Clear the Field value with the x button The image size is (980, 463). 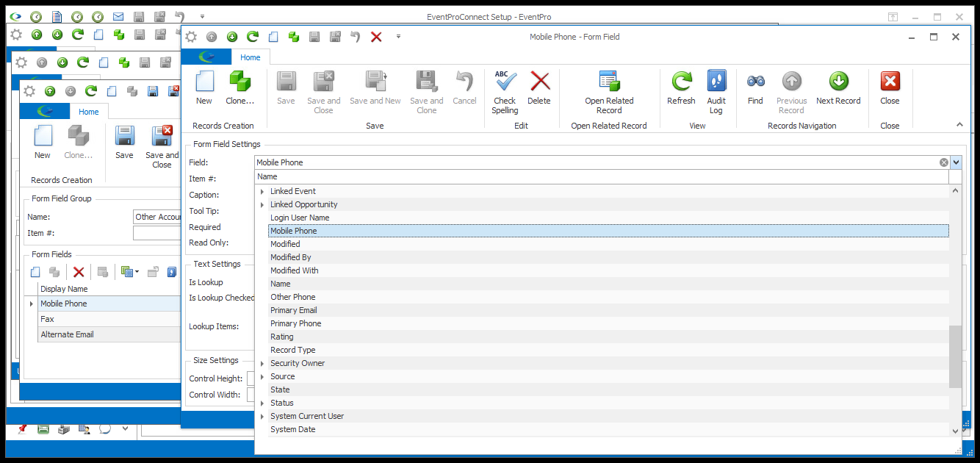coord(944,162)
